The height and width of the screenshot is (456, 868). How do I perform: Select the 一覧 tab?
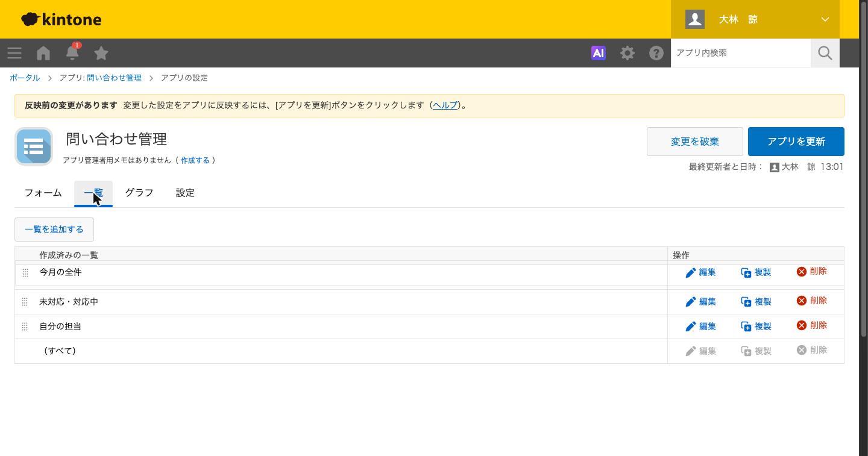[x=93, y=193]
